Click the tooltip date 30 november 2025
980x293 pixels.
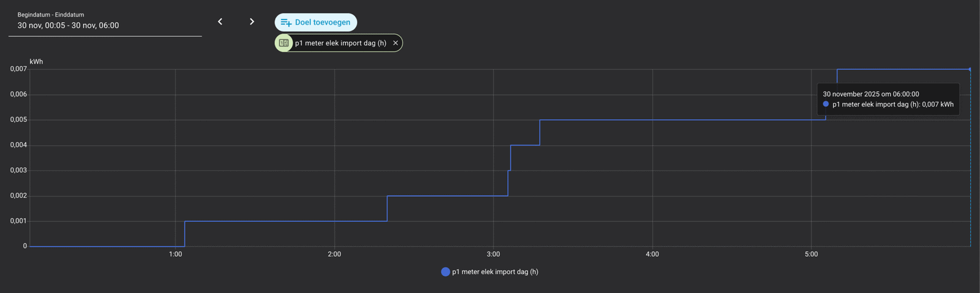point(870,94)
